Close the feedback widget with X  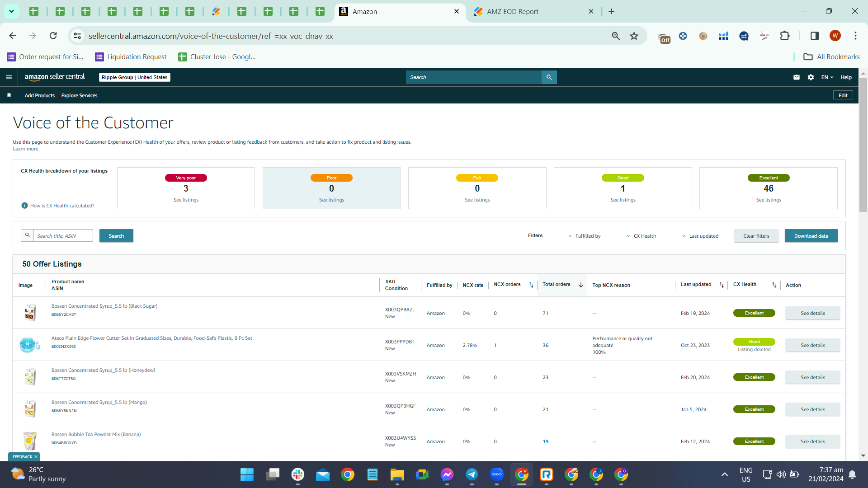[x=36, y=457]
